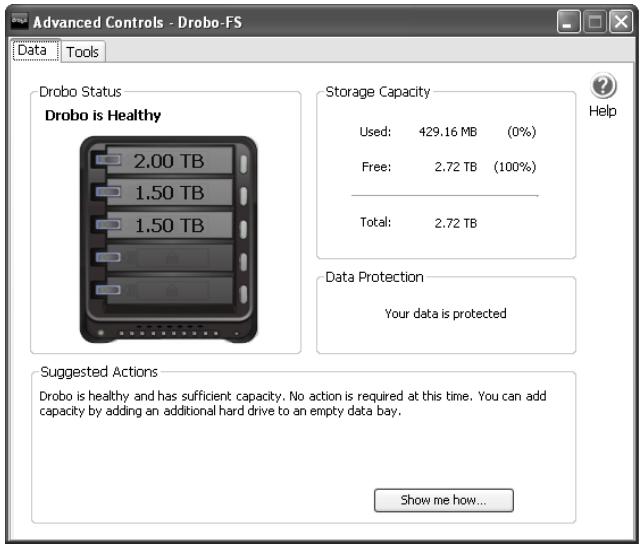Screen dimensions: 640x545
Task: Click the Free percentage (100%)
Action: pos(515,167)
